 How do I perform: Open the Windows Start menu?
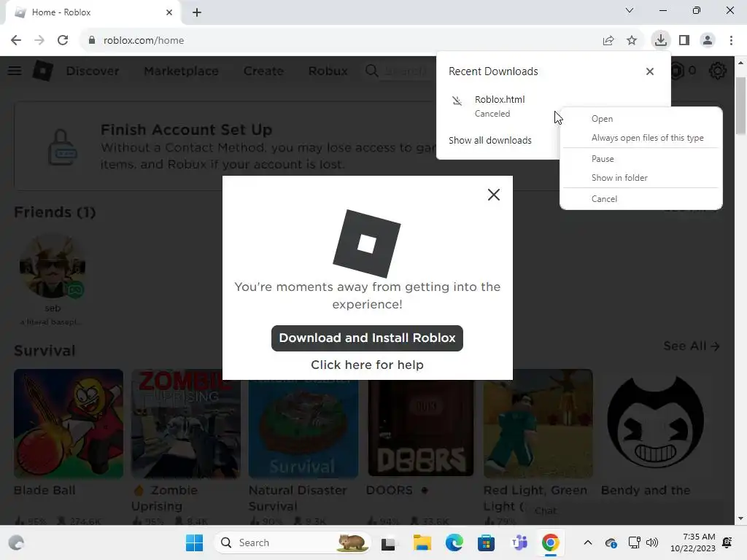(x=194, y=542)
